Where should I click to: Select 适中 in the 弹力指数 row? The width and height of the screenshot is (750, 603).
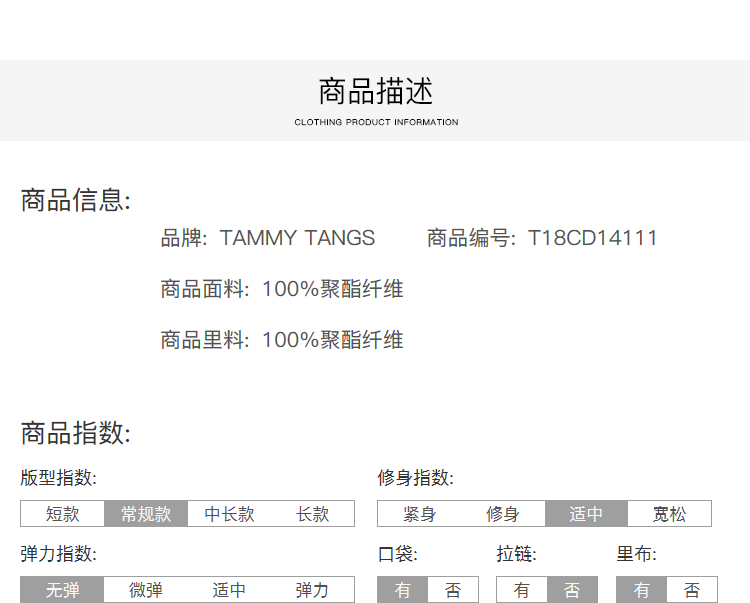[229, 590]
